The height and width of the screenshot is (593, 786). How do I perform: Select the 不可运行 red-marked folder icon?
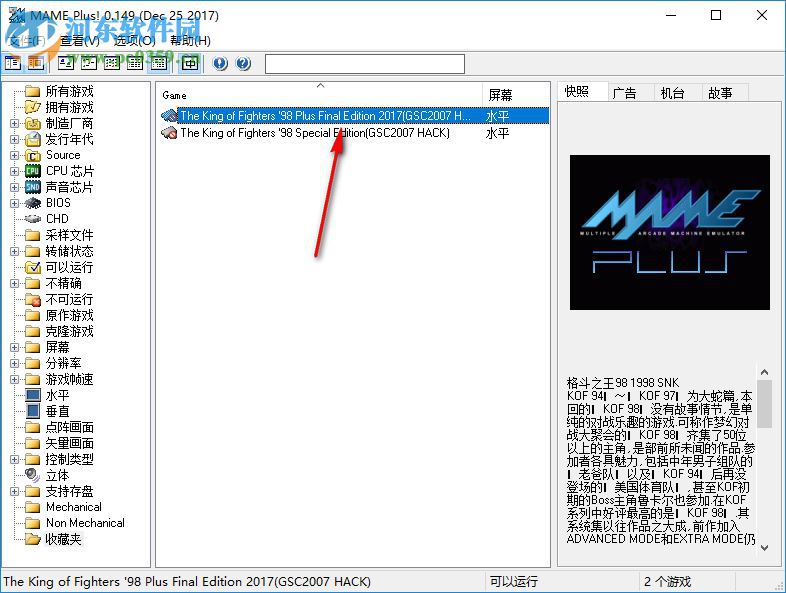point(33,299)
